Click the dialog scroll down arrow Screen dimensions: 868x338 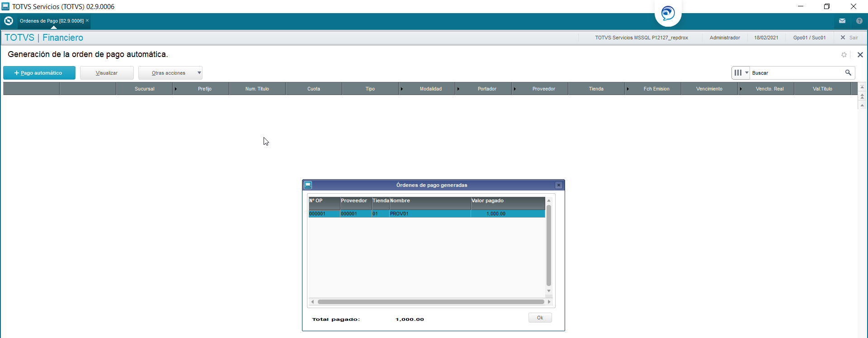[549, 291]
